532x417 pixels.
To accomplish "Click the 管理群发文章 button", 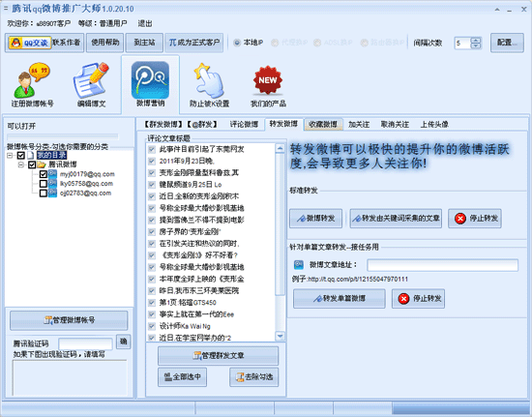I will (219, 356).
